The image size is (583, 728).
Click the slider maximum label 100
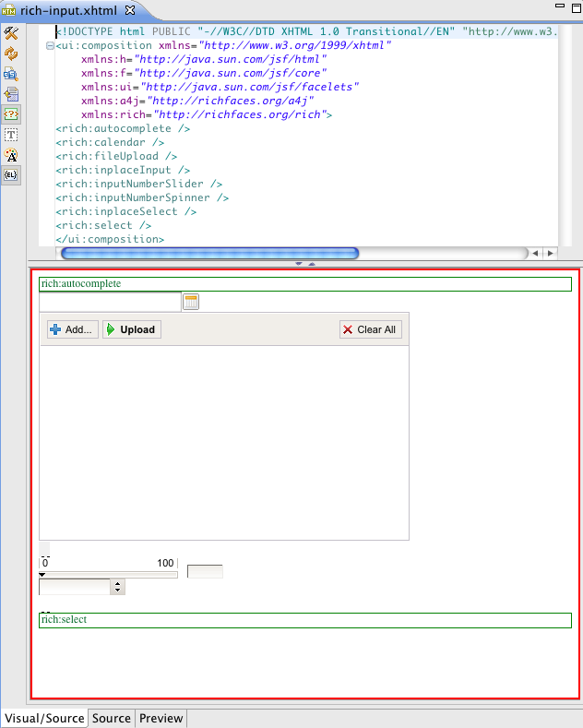point(165,563)
